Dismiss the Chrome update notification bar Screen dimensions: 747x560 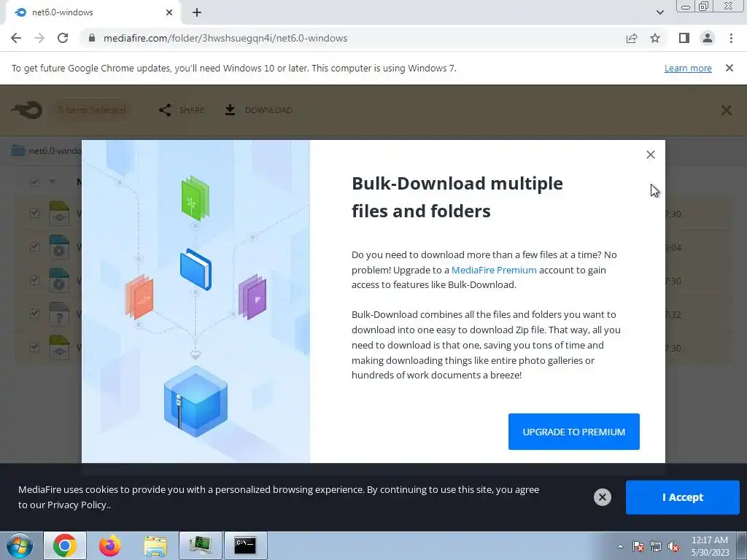coord(729,68)
